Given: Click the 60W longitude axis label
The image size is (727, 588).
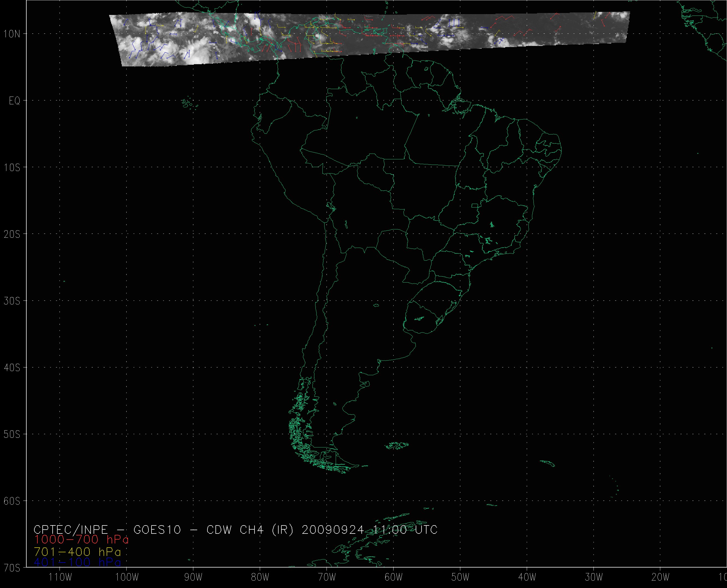Looking at the screenshot, I should click(x=394, y=577).
